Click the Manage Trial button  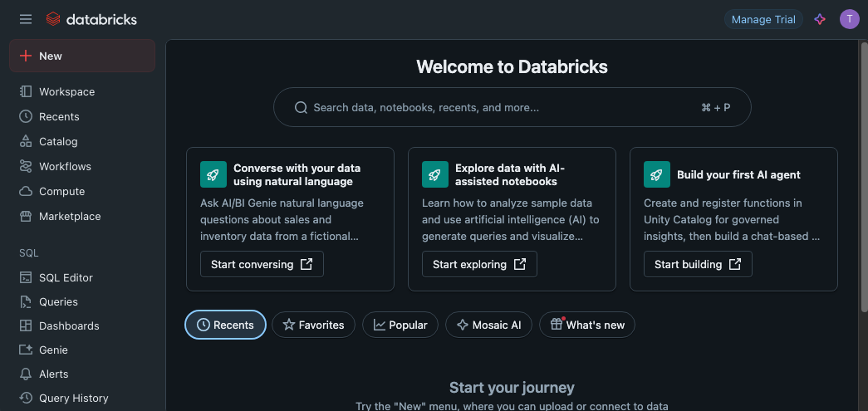coord(763,19)
